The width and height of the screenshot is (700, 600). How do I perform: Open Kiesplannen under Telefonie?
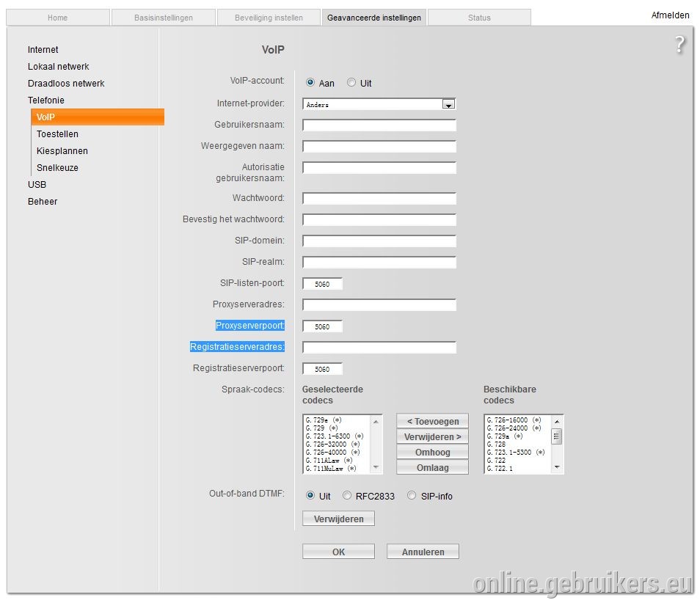[62, 151]
